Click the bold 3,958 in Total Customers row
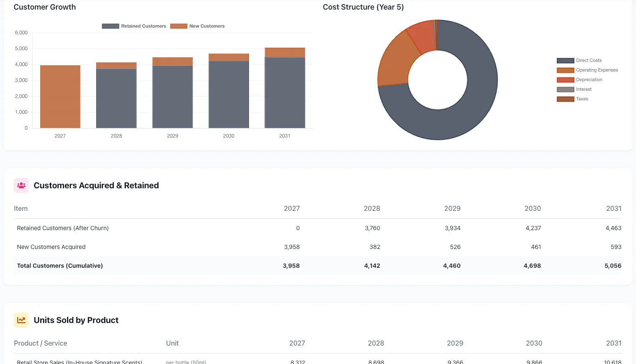Image resolution: width=636 pixels, height=364 pixels. [x=291, y=266]
